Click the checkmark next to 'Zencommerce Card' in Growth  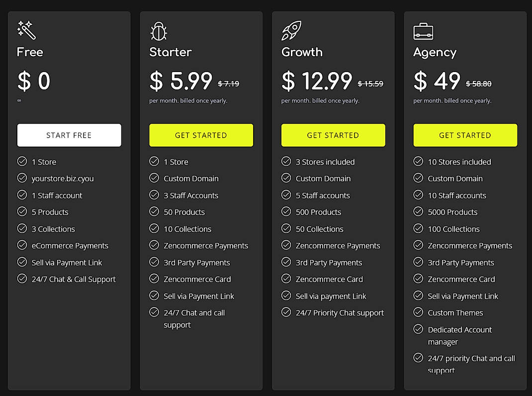click(x=286, y=279)
